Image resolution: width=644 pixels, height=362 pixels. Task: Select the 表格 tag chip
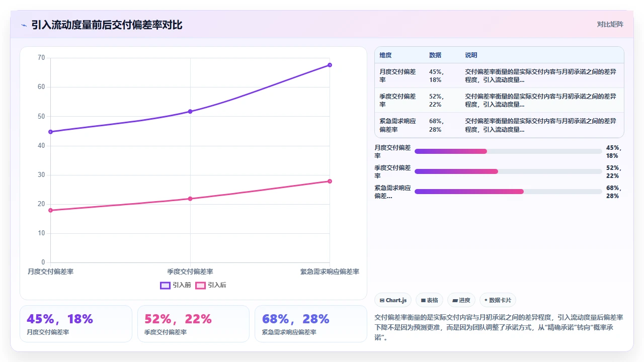pyautogui.click(x=429, y=300)
